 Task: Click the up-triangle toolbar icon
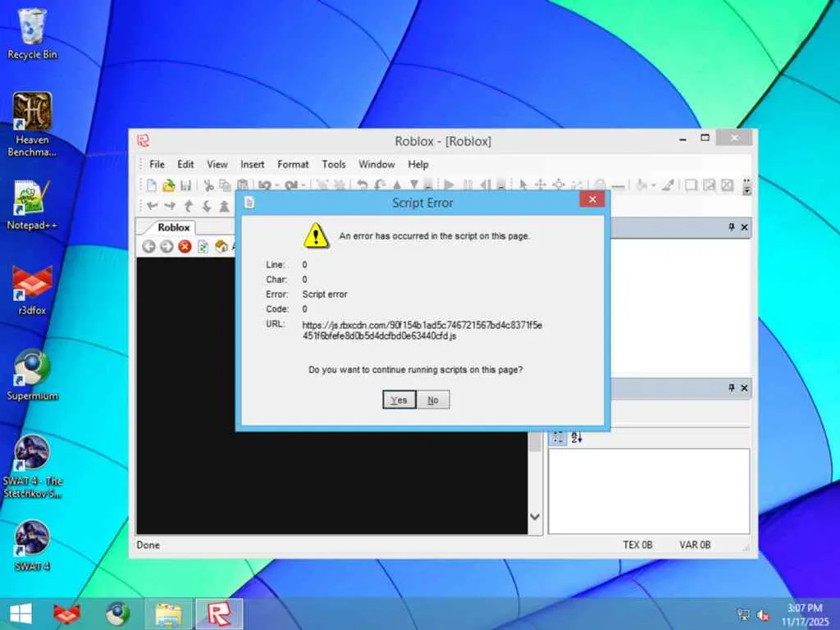[397, 185]
